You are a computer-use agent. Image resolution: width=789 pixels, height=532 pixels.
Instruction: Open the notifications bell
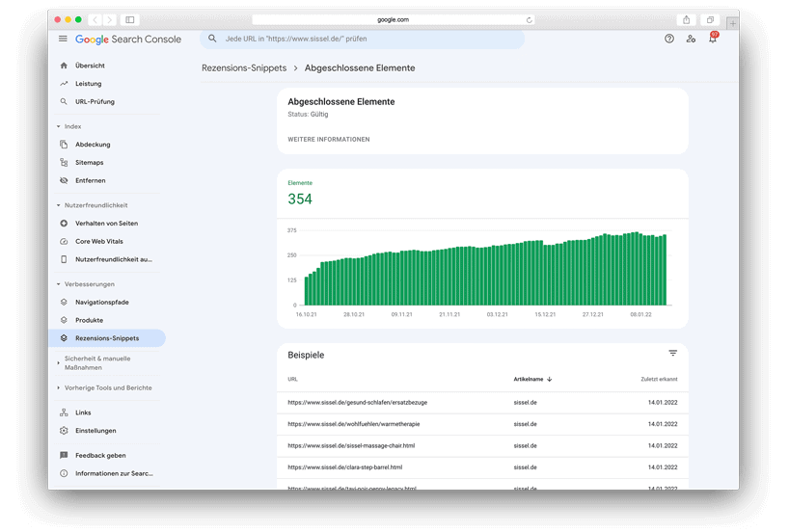click(713, 40)
